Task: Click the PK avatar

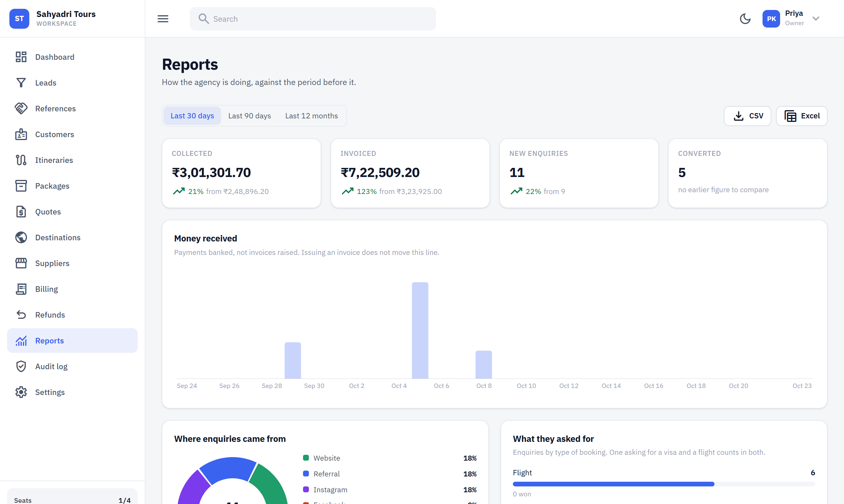Action: (771, 19)
